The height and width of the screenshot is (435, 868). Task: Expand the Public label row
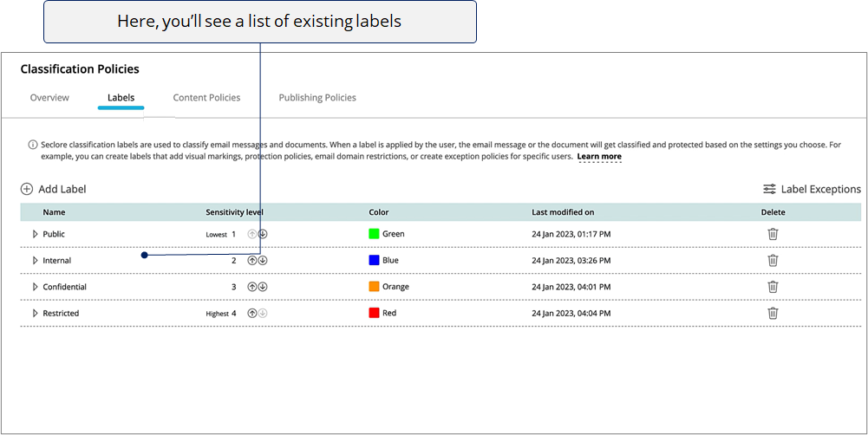(36, 234)
